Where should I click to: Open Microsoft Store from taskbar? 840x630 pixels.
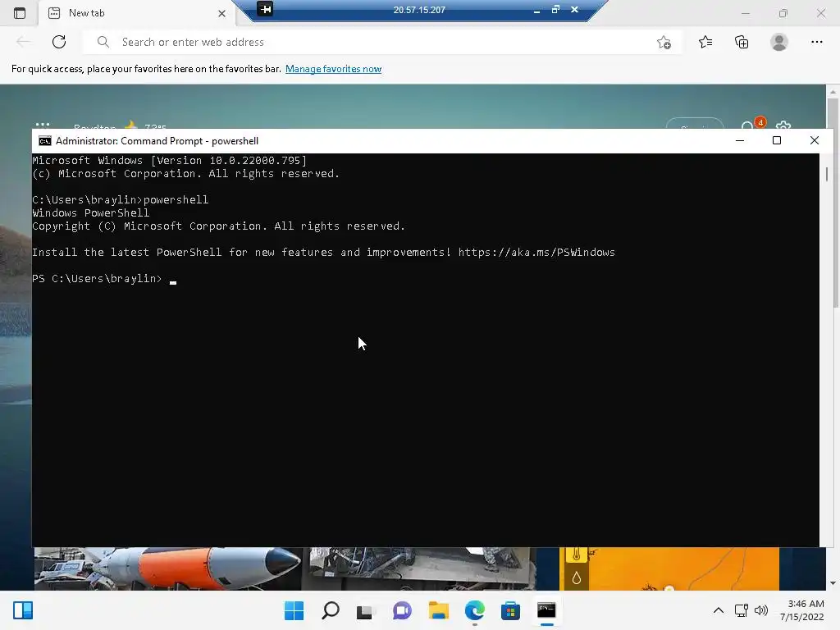coord(510,610)
